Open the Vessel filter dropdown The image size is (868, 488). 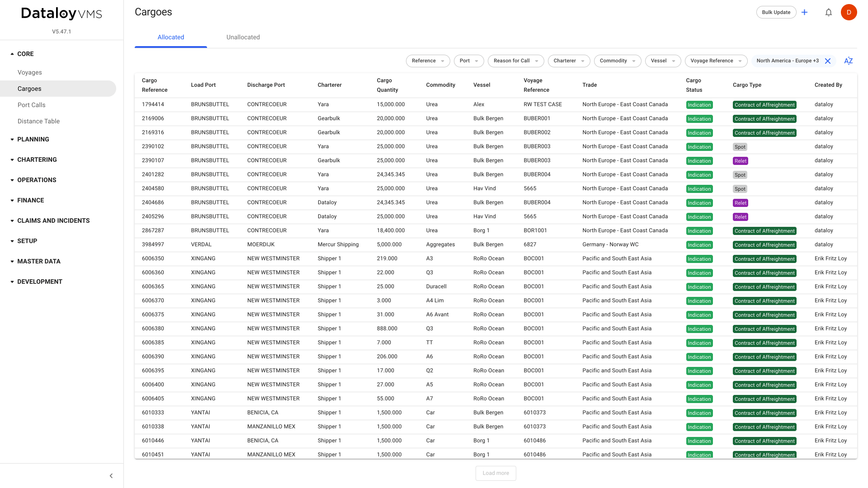tap(663, 61)
